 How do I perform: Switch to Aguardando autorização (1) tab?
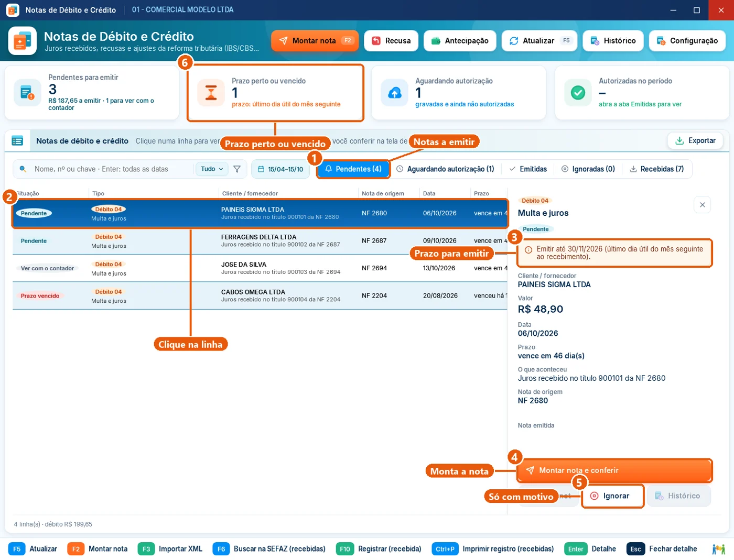[x=445, y=169]
